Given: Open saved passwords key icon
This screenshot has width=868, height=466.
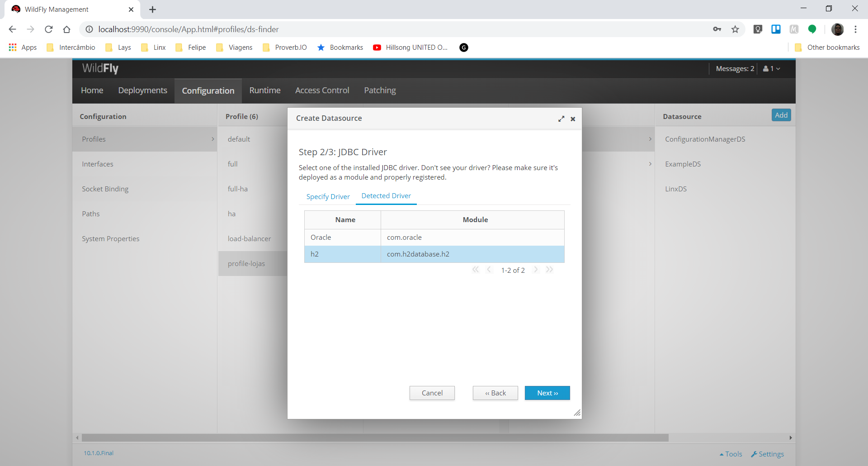Looking at the screenshot, I should point(717,29).
